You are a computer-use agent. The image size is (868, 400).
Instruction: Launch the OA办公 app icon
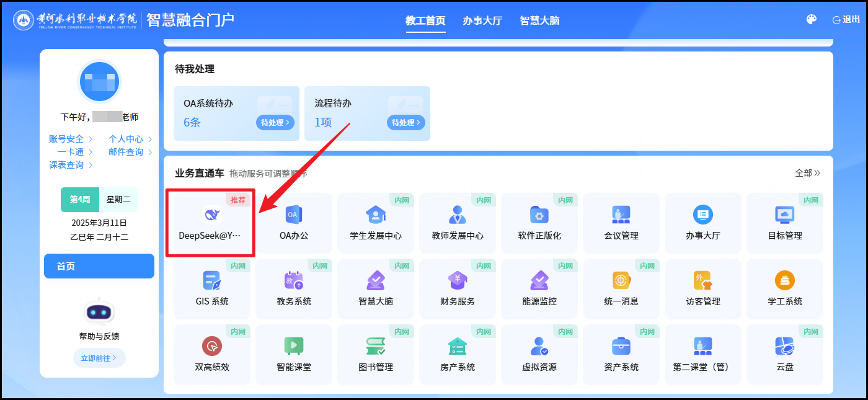(293, 215)
